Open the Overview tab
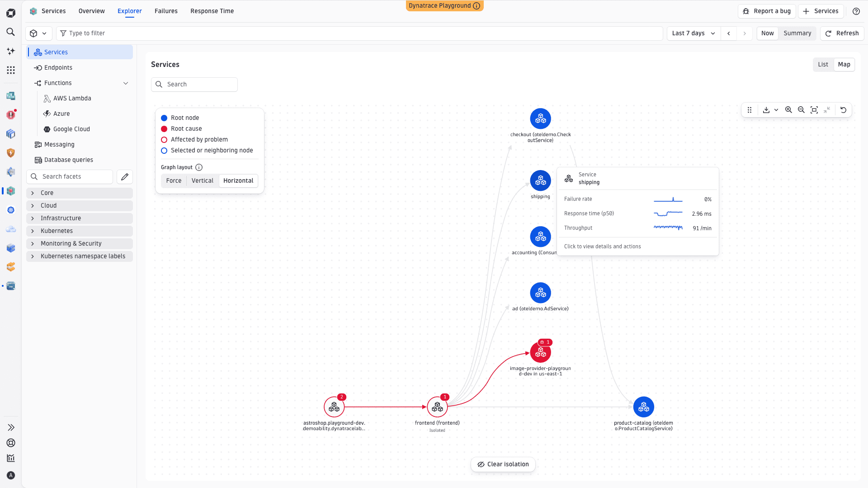Image resolution: width=868 pixels, height=488 pixels. [x=91, y=11]
